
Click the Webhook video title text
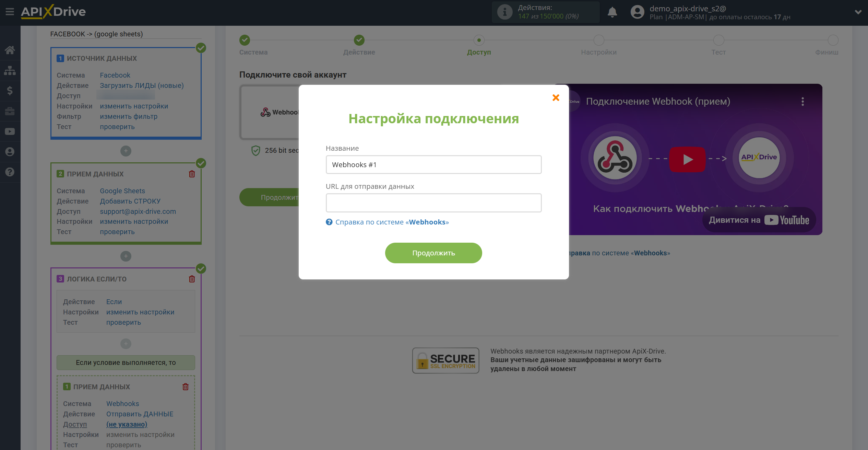(658, 102)
